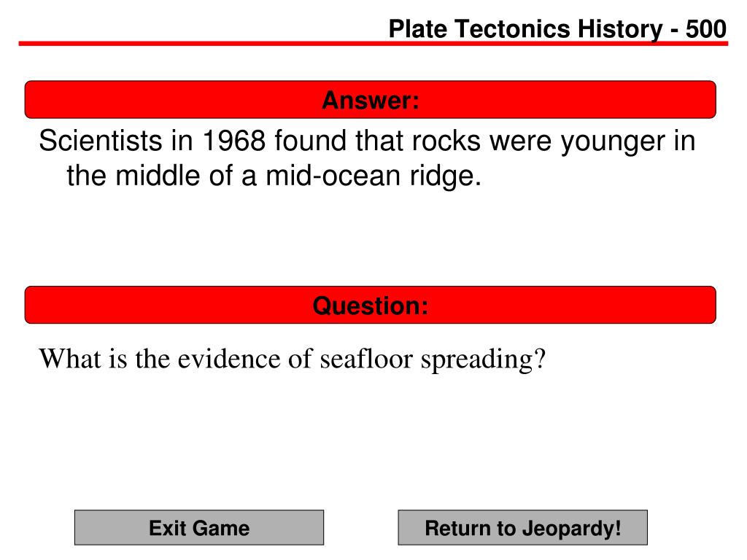This screenshot has height=560, width=747.
Task: Select the Return to Jeopardy! button
Action: click(522, 528)
